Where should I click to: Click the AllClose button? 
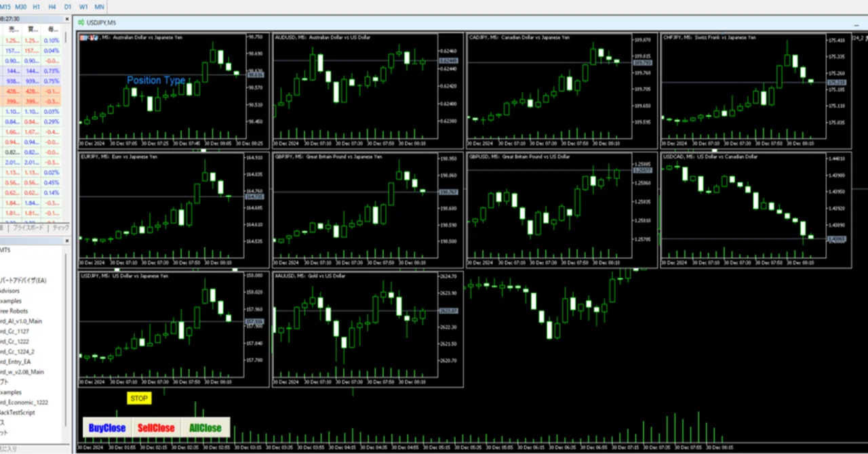[205, 428]
